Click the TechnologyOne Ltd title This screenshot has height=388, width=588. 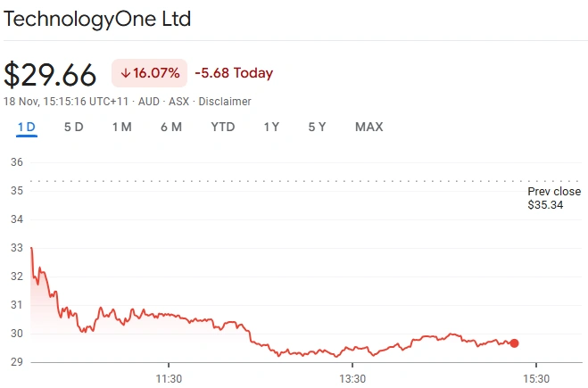tap(97, 18)
